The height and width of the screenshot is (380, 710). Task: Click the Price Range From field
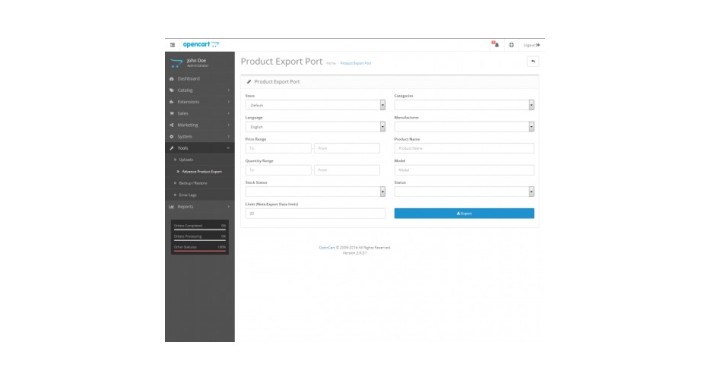click(347, 148)
